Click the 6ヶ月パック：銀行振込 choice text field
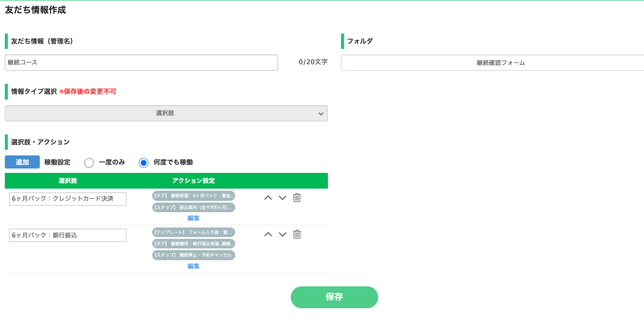The height and width of the screenshot is (327, 644). 67,235
